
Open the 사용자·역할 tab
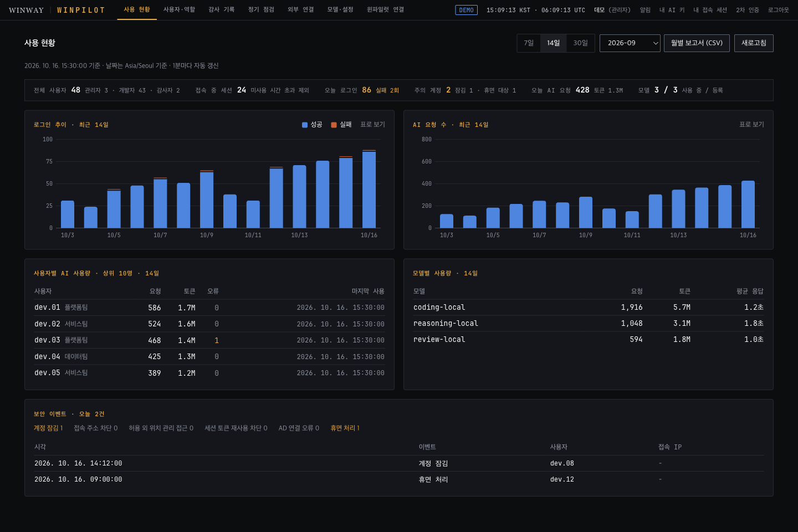pos(179,10)
